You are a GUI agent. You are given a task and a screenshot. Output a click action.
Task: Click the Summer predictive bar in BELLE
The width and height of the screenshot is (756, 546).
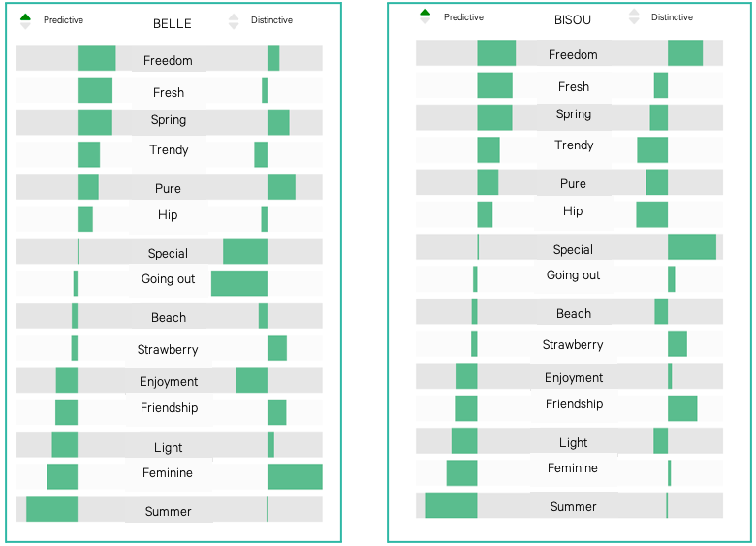[51, 509]
